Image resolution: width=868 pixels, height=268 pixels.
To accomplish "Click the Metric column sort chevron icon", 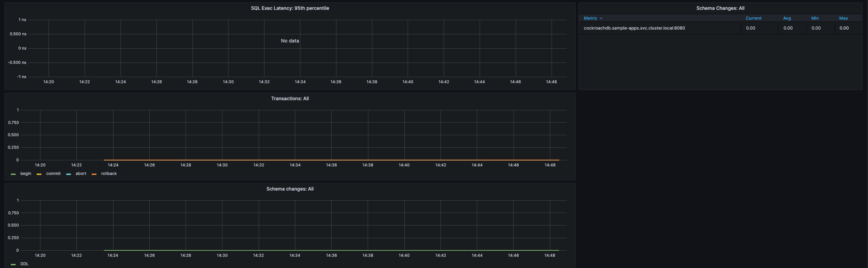I will click(601, 18).
